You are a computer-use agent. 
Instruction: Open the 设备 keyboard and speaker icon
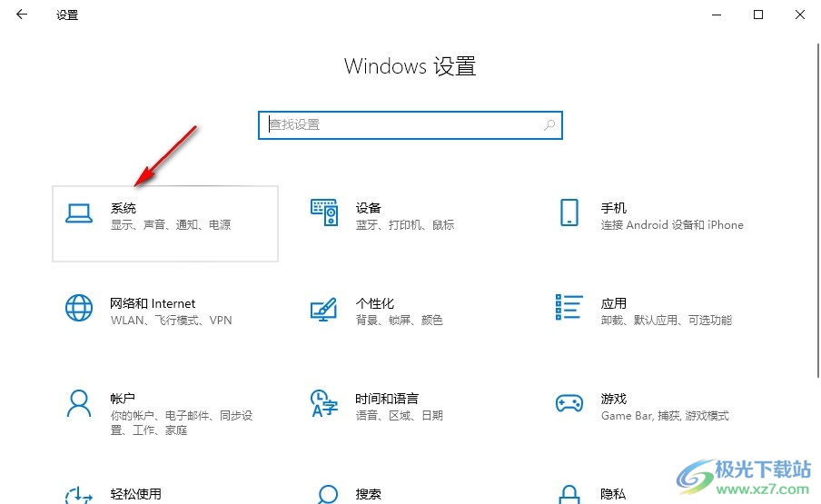click(324, 212)
